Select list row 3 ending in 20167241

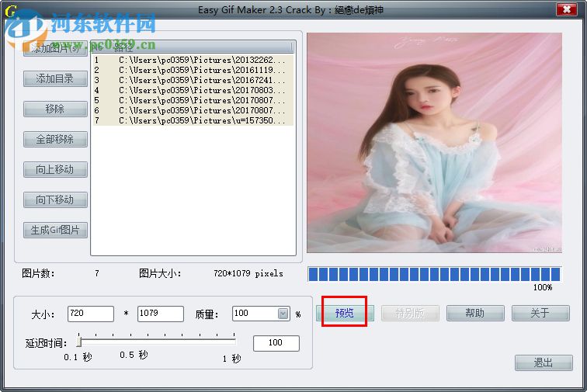click(193, 80)
